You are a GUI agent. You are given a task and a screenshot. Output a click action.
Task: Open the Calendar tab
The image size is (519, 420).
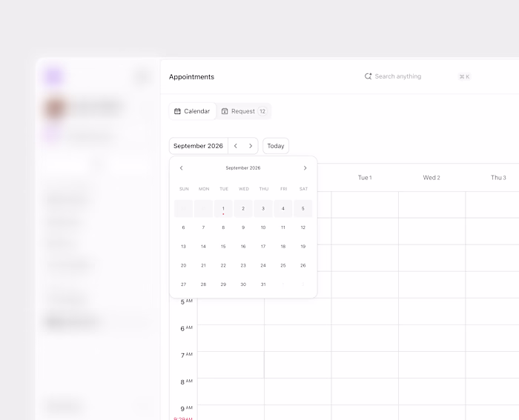[x=192, y=111]
